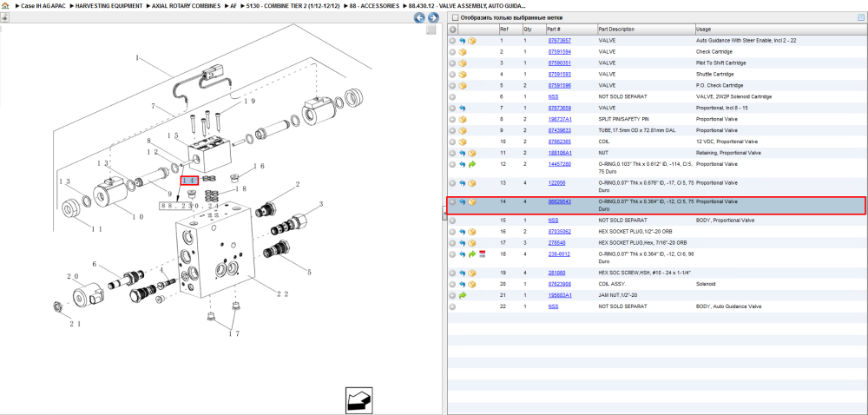868x415 pixels.
Task: Open part number 238-6012 link
Action: pos(558,254)
